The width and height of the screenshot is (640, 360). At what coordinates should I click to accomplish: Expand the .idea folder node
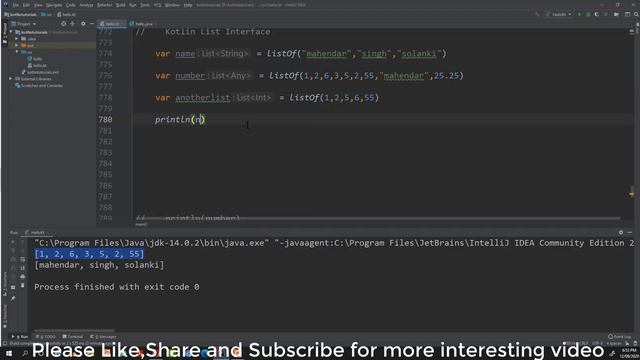point(17,39)
